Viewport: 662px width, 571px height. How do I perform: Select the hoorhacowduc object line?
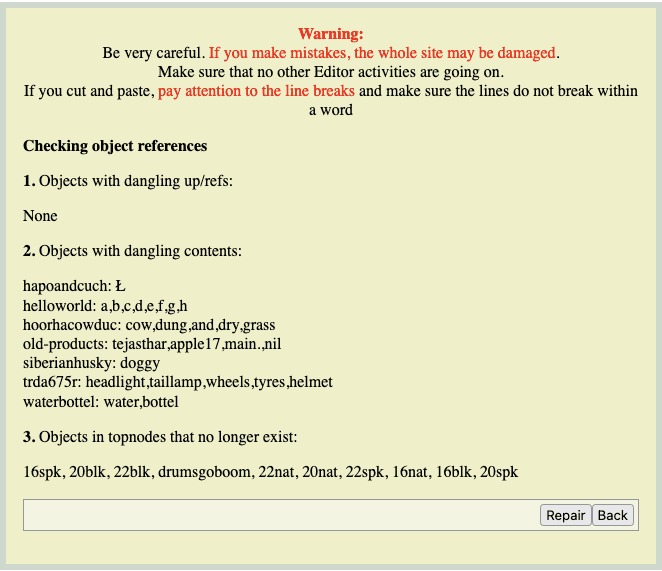click(x=149, y=325)
